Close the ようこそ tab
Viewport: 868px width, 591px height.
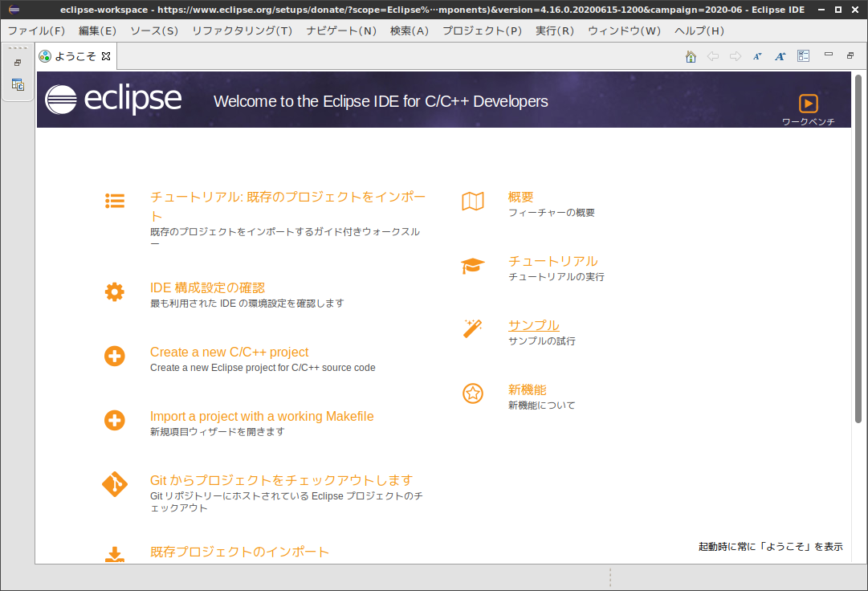tap(106, 56)
